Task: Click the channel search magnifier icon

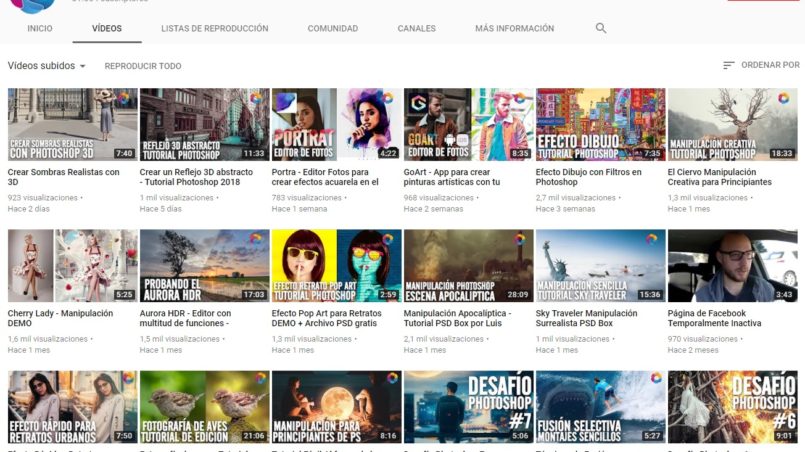Action: tap(601, 28)
